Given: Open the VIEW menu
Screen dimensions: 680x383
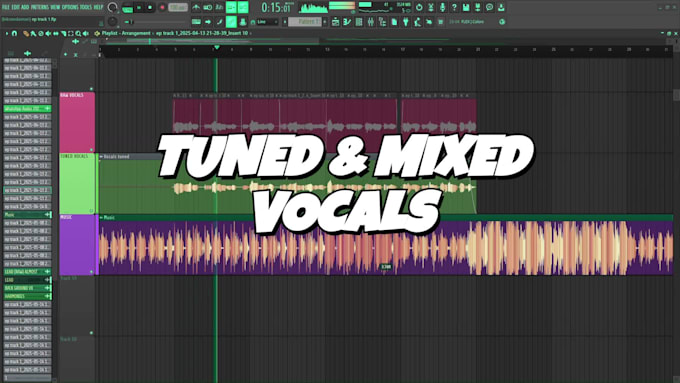Looking at the screenshot, I should tap(55, 7).
